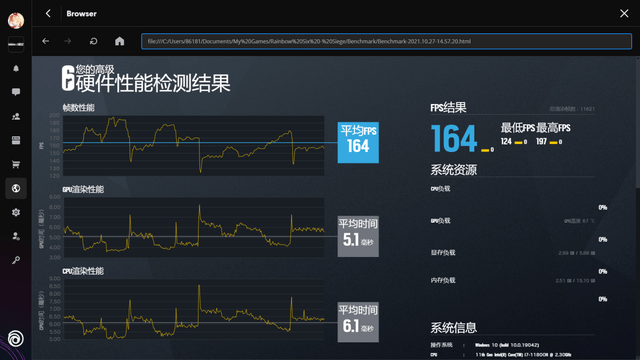Go forward using browser right arrow

coord(68,41)
